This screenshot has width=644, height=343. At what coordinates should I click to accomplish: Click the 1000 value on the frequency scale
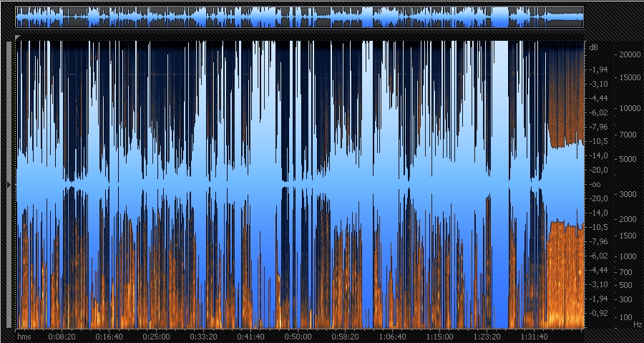tap(629, 256)
